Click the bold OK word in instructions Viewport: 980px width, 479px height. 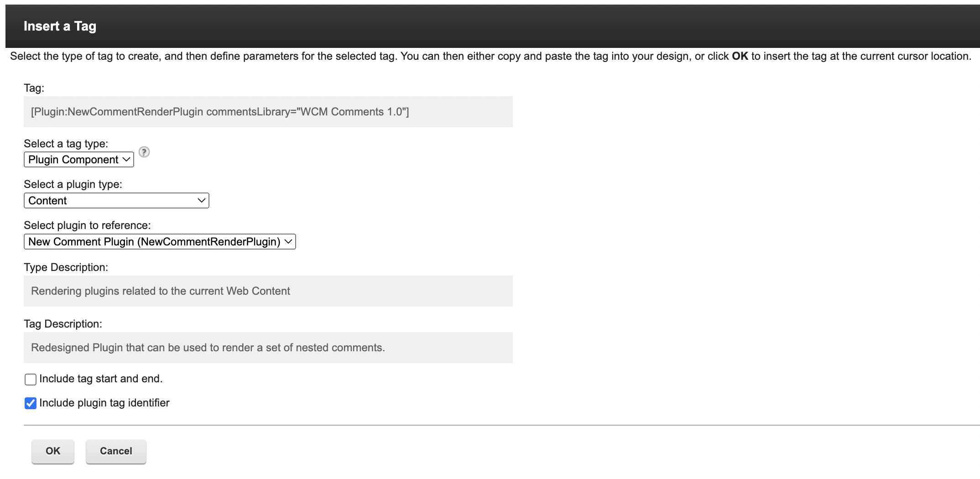pos(740,56)
